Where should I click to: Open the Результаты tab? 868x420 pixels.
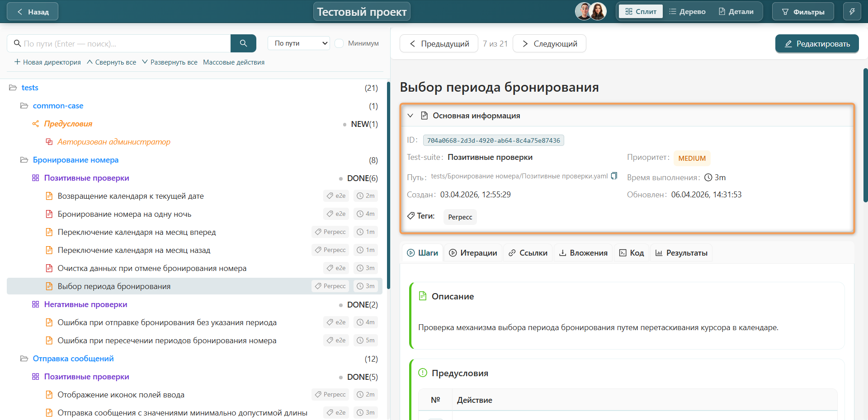point(681,253)
